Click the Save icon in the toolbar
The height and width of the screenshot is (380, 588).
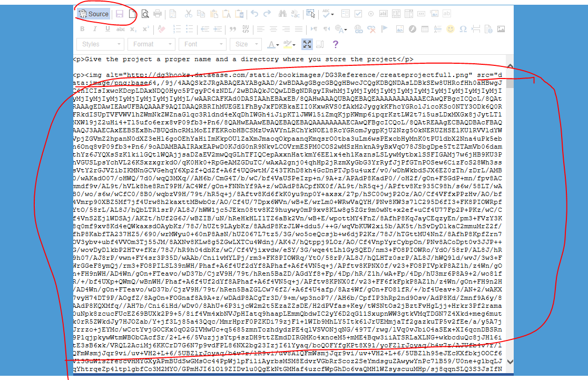(120, 14)
